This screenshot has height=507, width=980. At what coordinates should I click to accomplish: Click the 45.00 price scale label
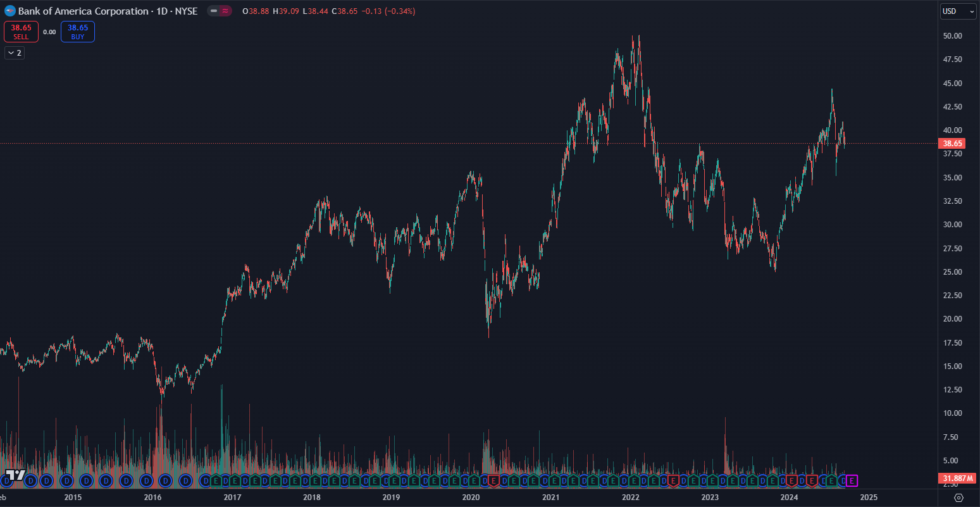tap(952, 84)
